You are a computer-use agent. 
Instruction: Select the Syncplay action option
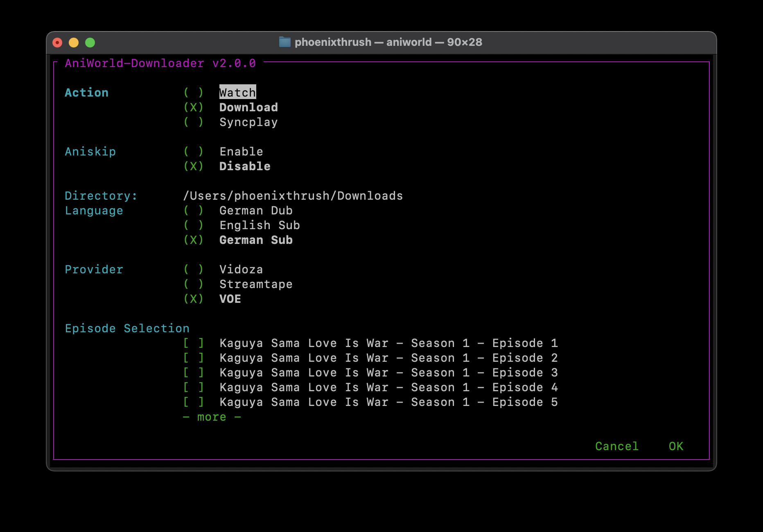click(x=193, y=122)
